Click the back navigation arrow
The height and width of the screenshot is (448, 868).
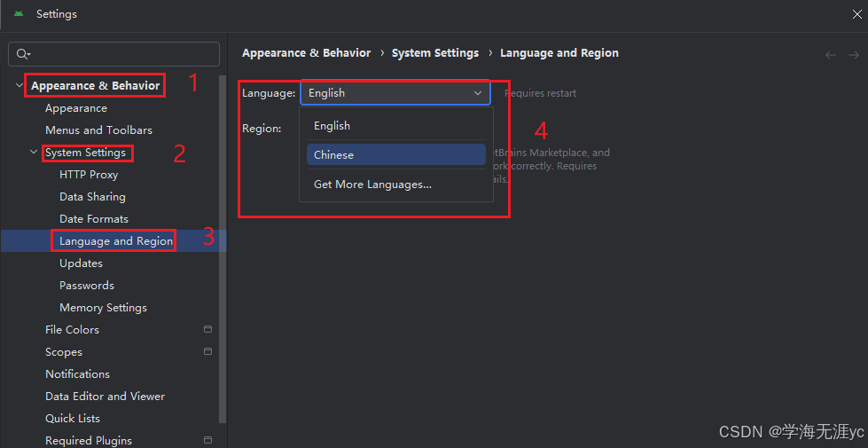tap(831, 54)
